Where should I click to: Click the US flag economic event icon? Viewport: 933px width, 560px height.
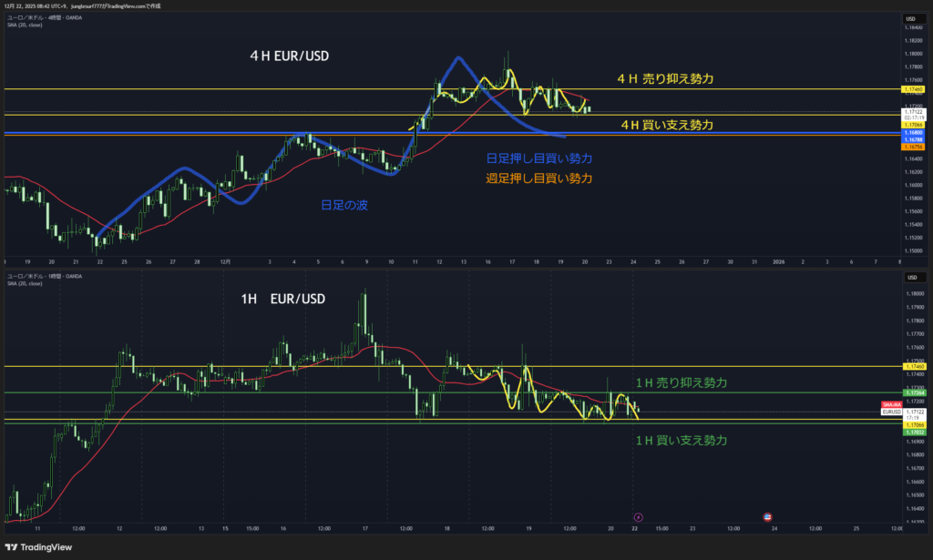click(767, 516)
